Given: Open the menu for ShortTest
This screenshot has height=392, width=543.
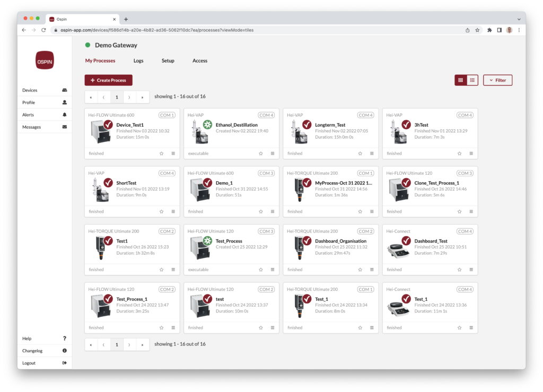Looking at the screenshot, I should tap(173, 211).
